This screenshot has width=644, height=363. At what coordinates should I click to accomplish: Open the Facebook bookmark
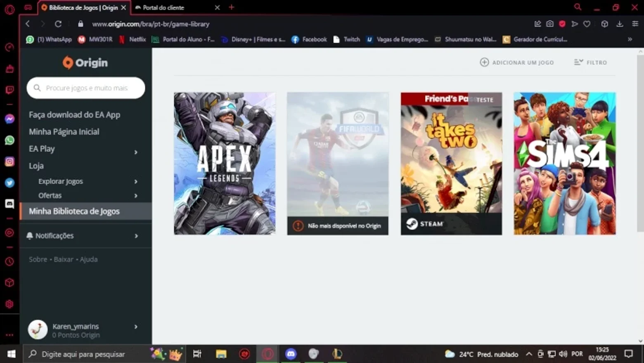click(309, 39)
